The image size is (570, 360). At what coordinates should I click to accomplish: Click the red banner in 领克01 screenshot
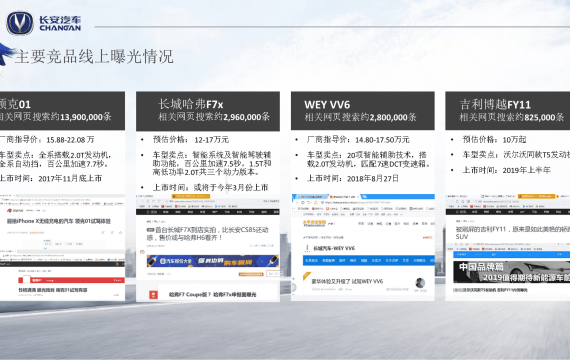click(x=72, y=280)
